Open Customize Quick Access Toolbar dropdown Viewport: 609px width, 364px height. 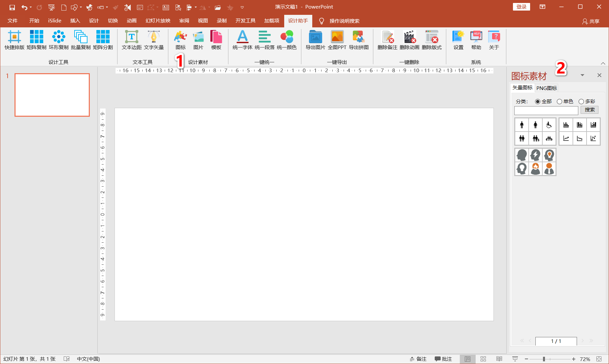pyautogui.click(x=242, y=7)
